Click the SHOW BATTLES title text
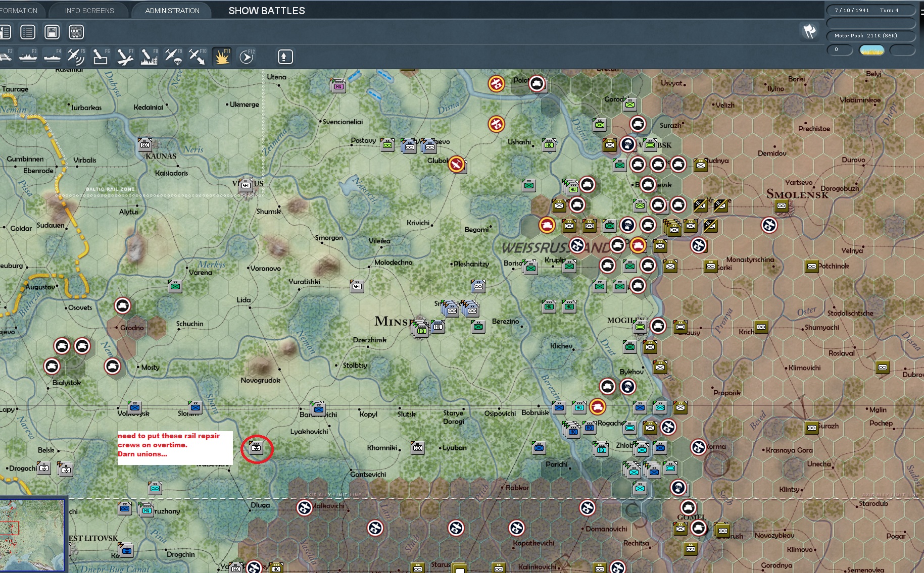924x573 pixels. coord(267,11)
